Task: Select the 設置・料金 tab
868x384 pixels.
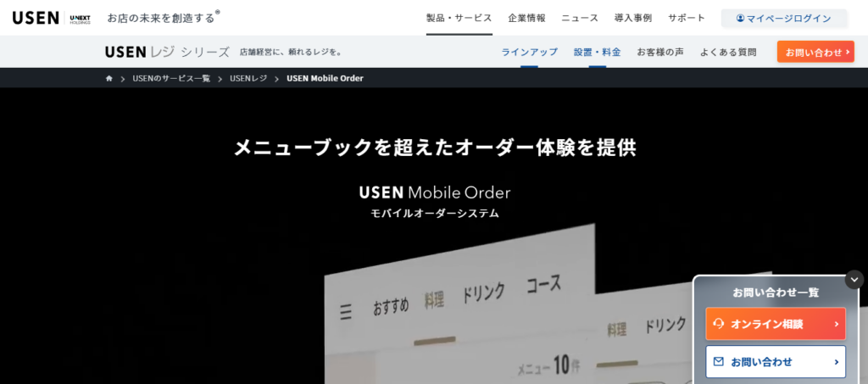Action: coord(597,52)
